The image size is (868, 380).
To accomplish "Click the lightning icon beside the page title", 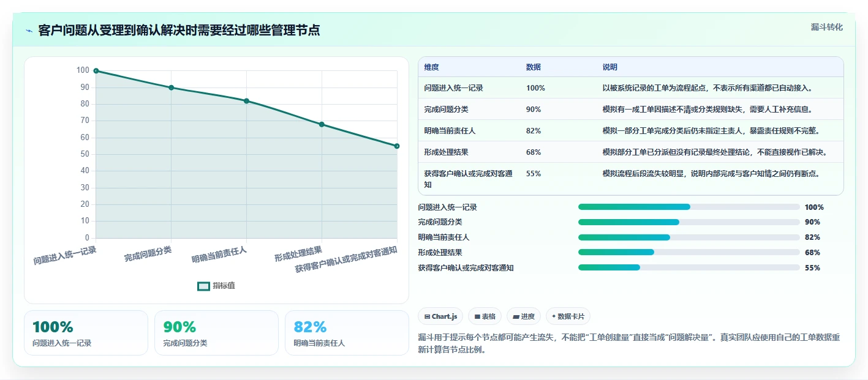I will 29,31.
